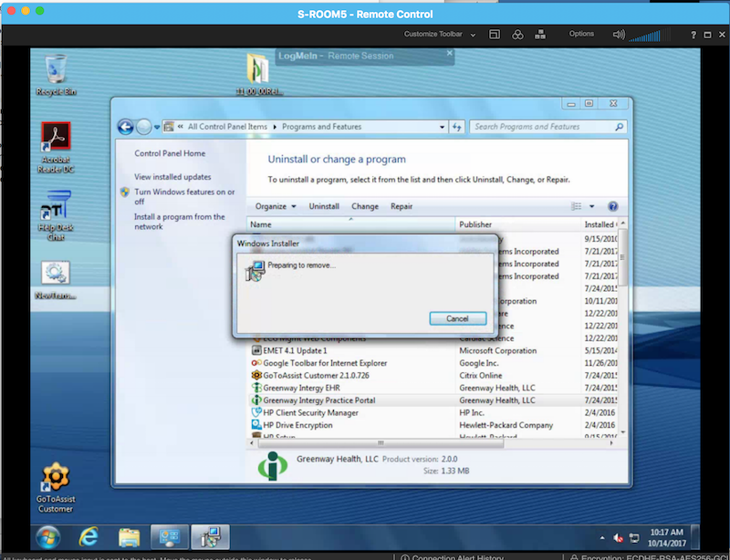The width and height of the screenshot is (730, 560).
Task: Open View installed updates link
Action: tap(172, 177)
